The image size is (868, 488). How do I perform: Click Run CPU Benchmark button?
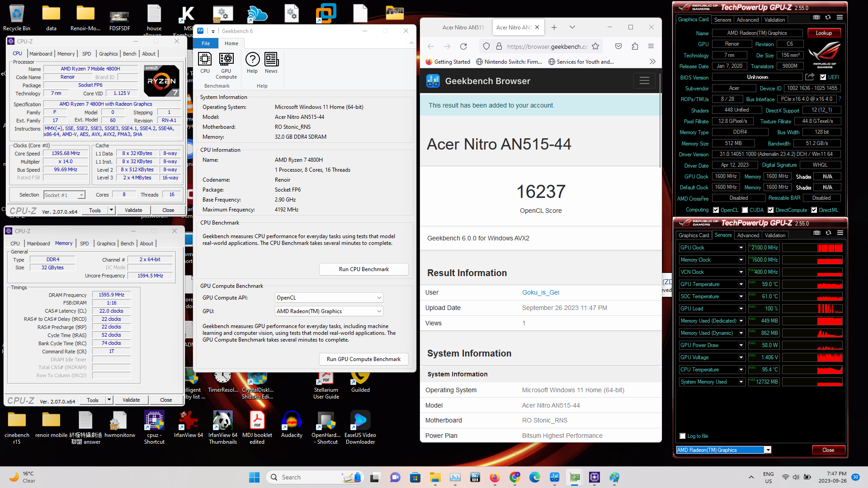pyautogui.click(x=364, y=269)
